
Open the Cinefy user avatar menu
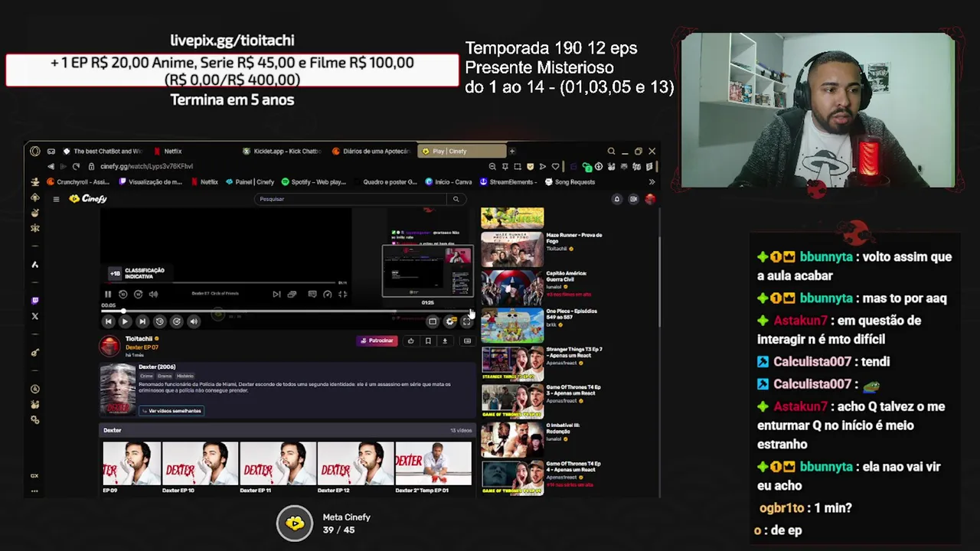[x=650, y=199]
